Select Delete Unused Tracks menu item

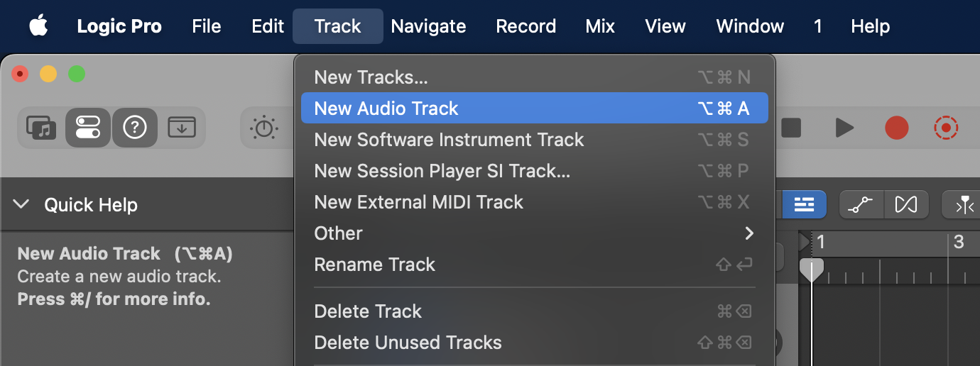tap(408, 343)
